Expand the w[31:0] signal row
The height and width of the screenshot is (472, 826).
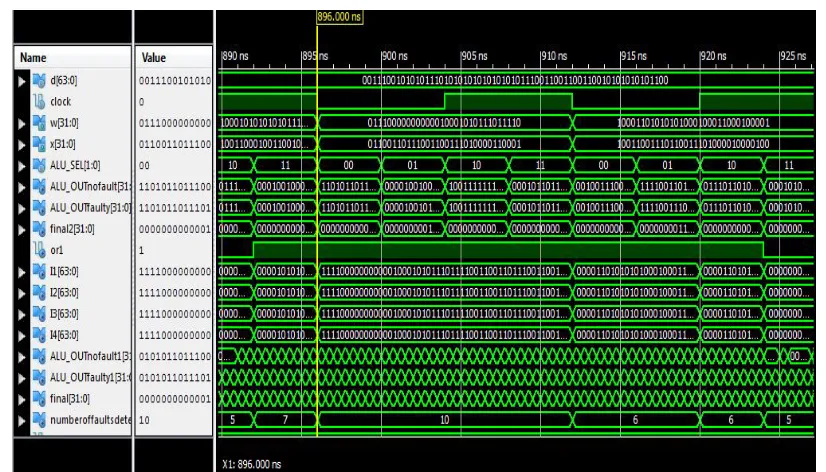click(22, 124)
